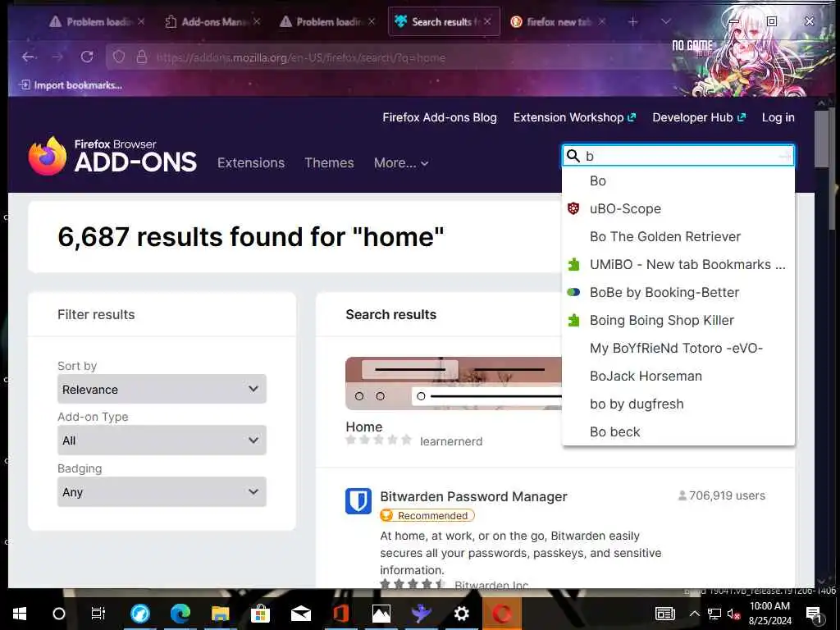Click the uBO-Scope extension icon in the suggestions
The image size is (840, 630).
point(573,208)
